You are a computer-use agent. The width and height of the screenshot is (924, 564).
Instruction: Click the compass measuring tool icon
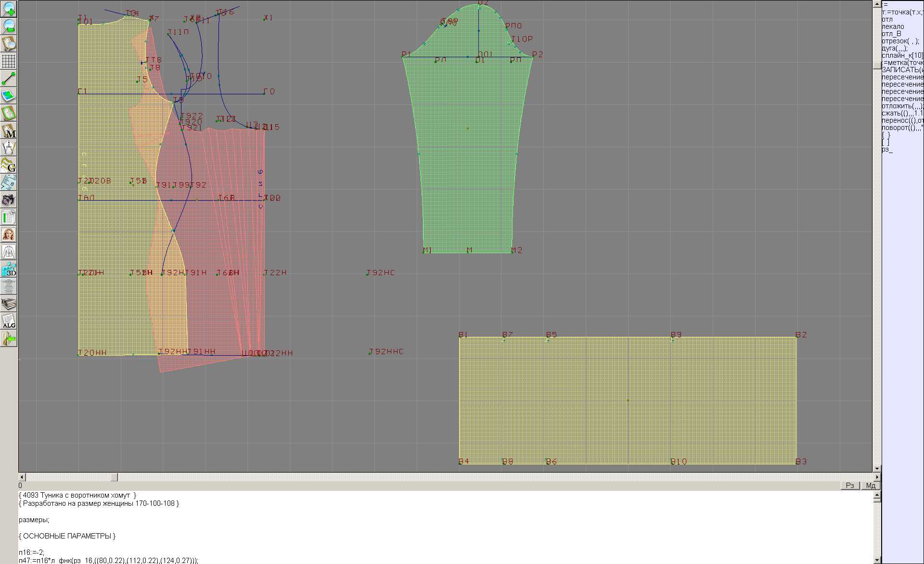click(9, 148)
